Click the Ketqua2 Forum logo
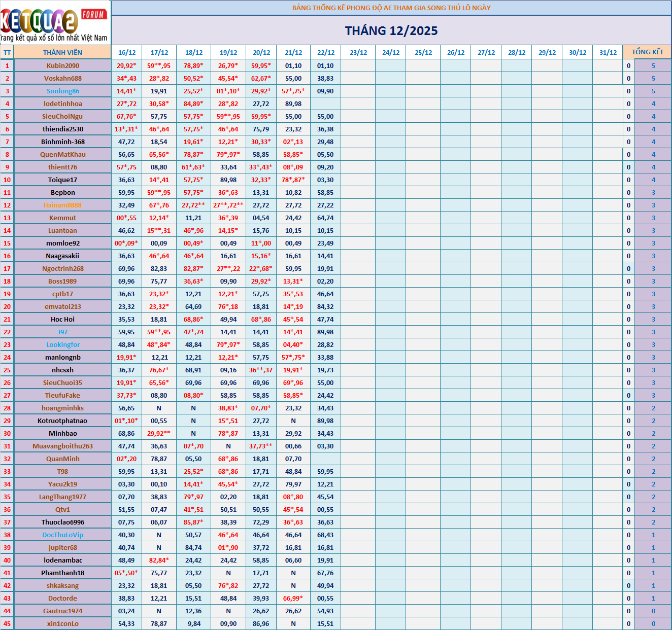Image resolution: width=672 pixels, height=630 pixels. (55, 23)
